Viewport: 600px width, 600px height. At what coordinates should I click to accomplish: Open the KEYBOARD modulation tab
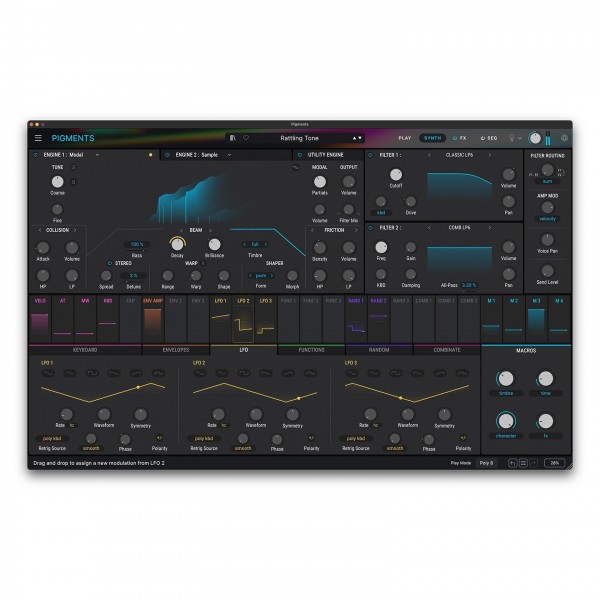pos(85,350)
